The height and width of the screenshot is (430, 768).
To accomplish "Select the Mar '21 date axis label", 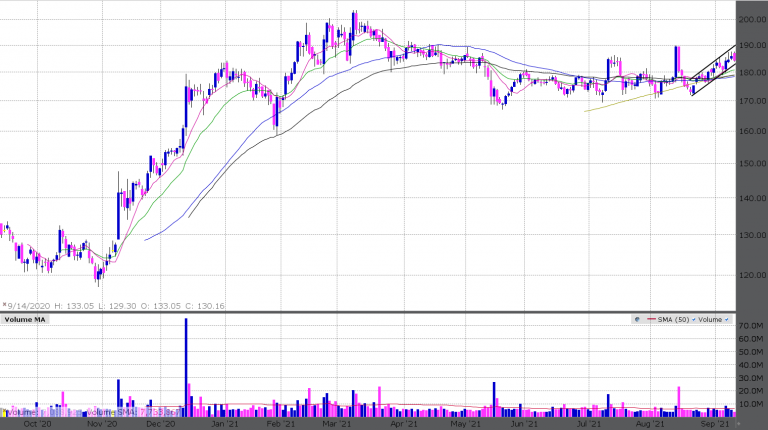I will click(335, 423).
